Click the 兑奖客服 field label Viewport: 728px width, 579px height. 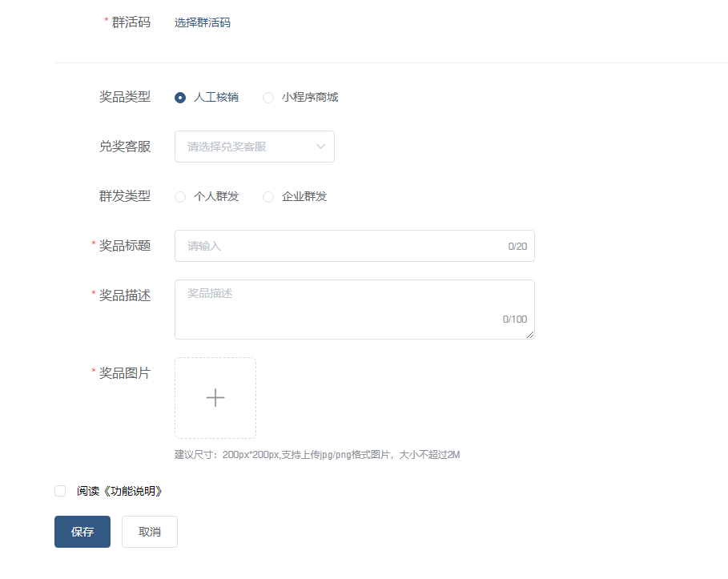[124, 147]
